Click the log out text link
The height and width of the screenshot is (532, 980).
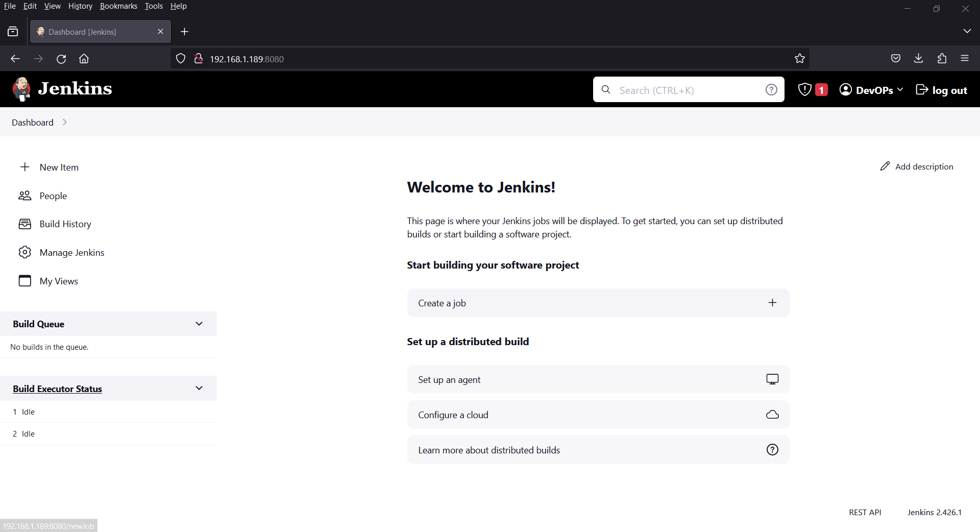[x=949, y=90]
